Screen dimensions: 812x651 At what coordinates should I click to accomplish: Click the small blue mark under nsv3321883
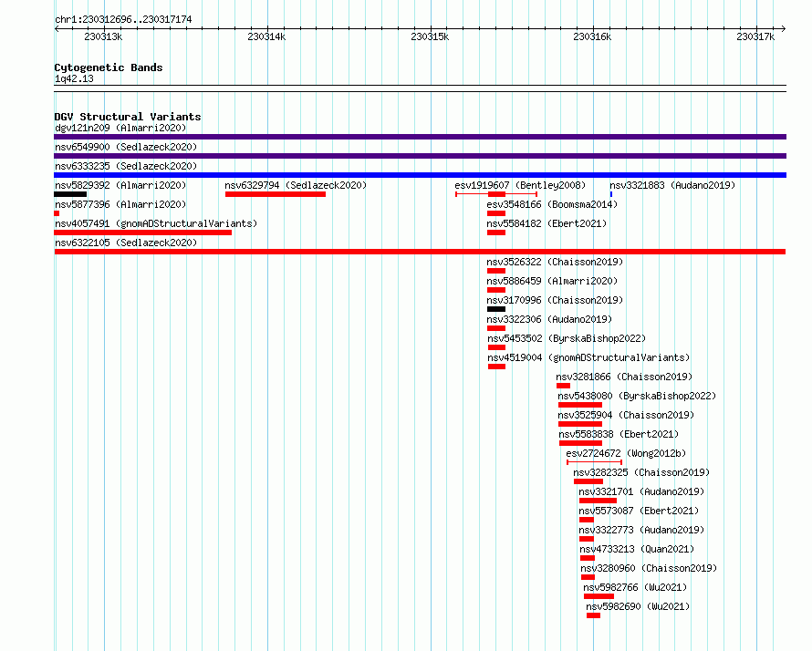(611, 194)
